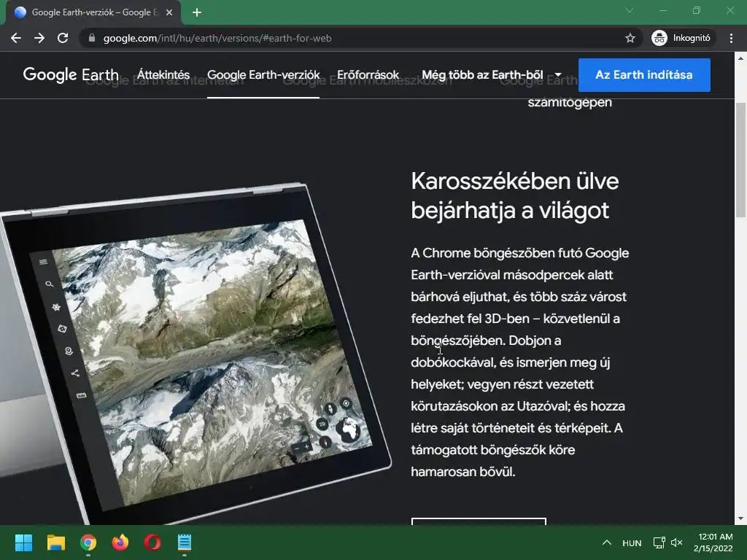Open a new browser tab

coord(197,12)
